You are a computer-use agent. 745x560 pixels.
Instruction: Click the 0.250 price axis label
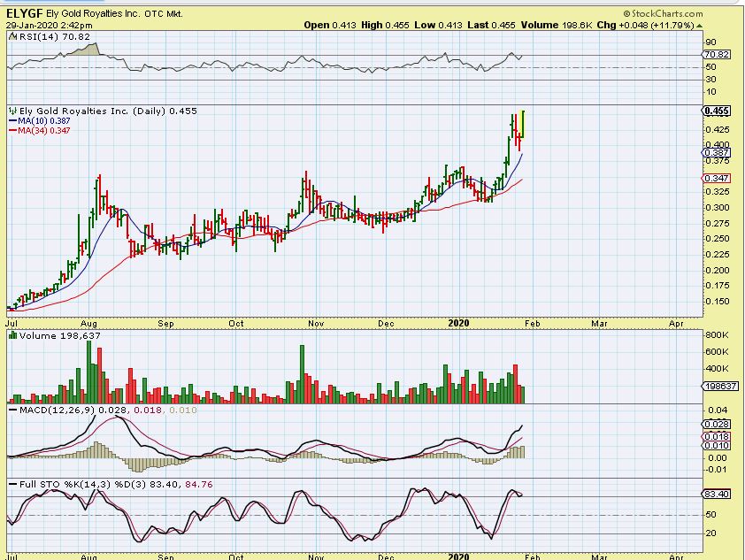pos(717,239)
